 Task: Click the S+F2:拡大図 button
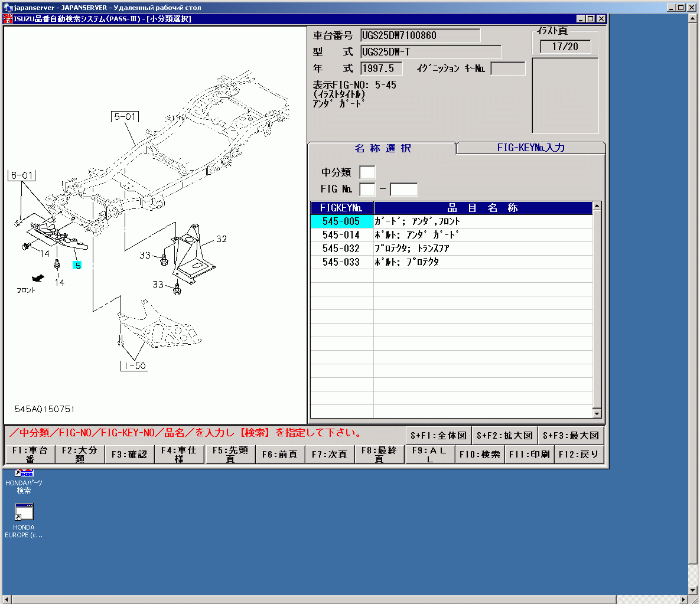[504, 435]
